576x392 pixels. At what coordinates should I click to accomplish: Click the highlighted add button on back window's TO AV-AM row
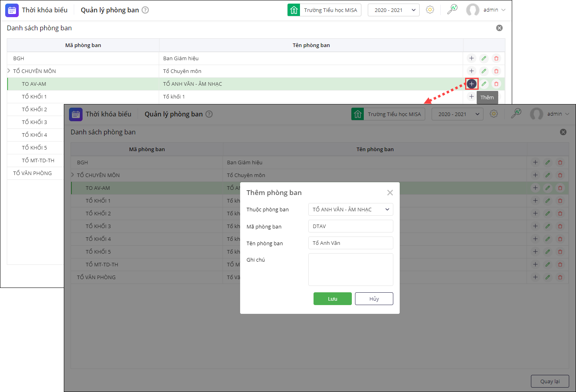pos(471,84)
